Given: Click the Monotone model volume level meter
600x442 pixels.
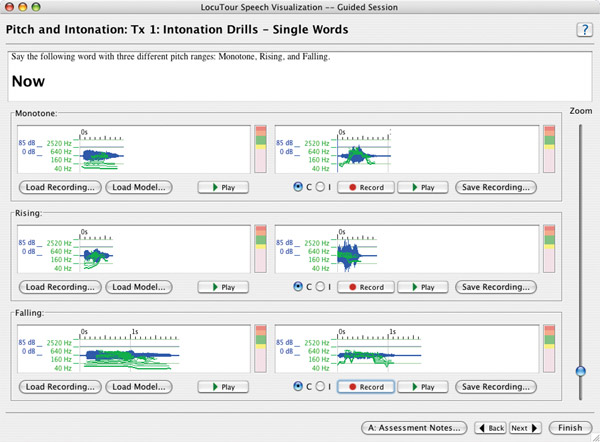Looking at the screenshot, I should 261,149.
